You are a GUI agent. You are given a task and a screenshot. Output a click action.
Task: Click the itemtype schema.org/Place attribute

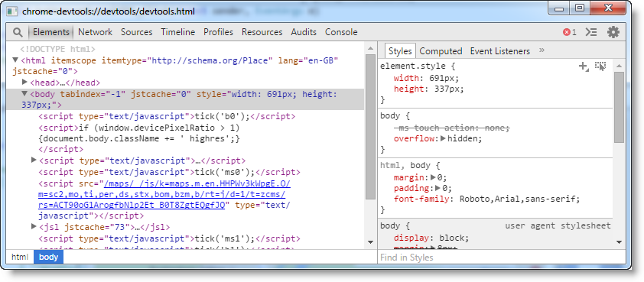pyautogui.click(x=187, y=60)
